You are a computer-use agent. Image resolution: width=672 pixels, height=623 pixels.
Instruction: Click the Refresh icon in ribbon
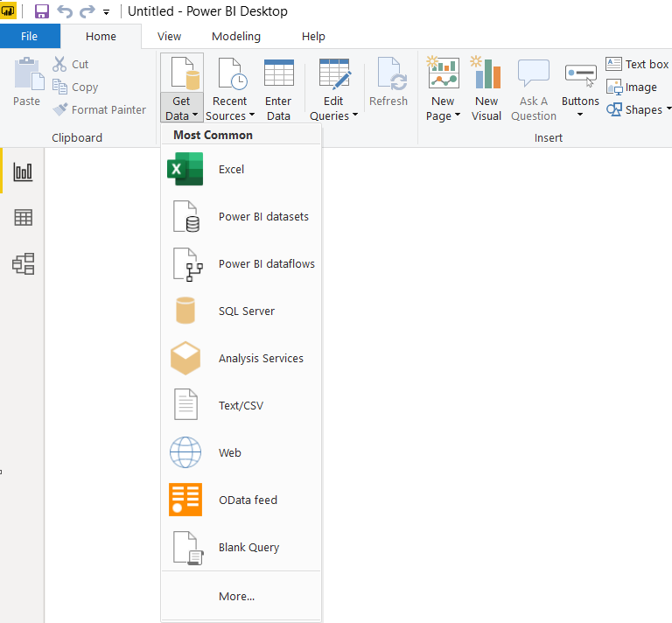(x=392, y=73)
